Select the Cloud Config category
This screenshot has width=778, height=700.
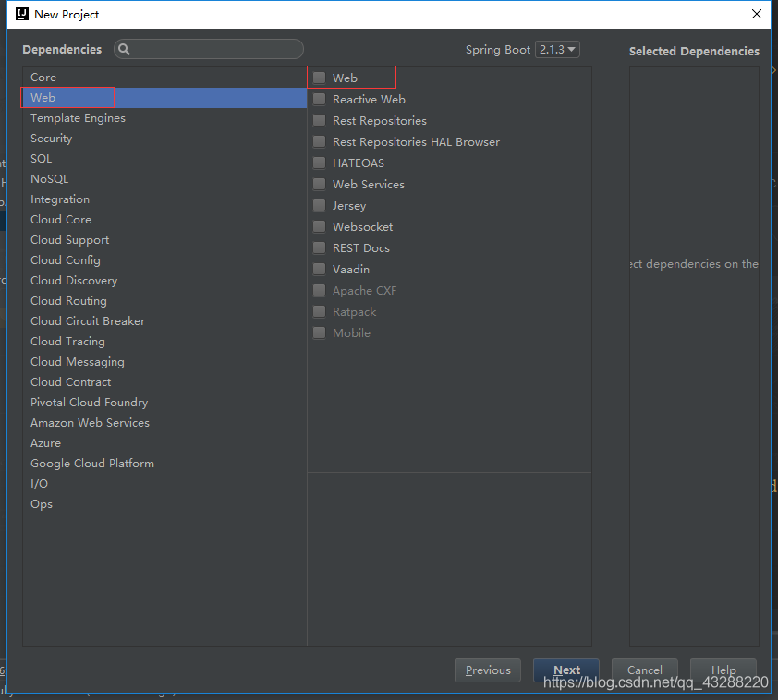(x=164, y=260)
